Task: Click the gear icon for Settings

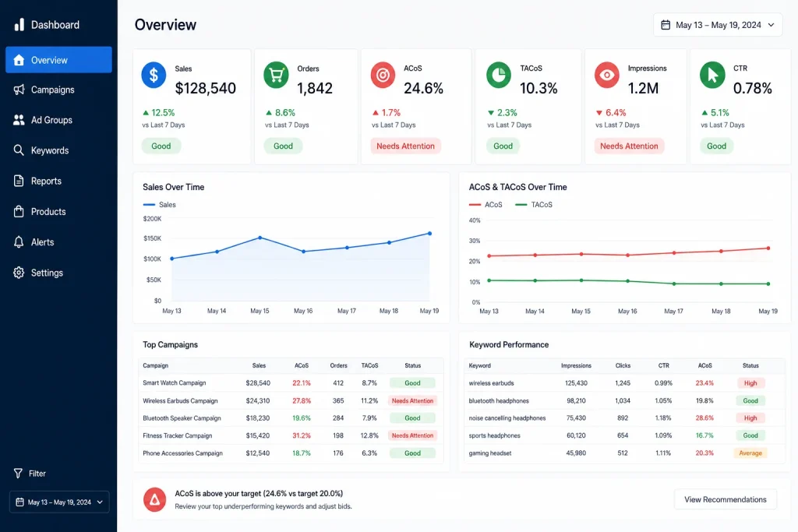Action: pyautogui.click(x=19, y=273)
